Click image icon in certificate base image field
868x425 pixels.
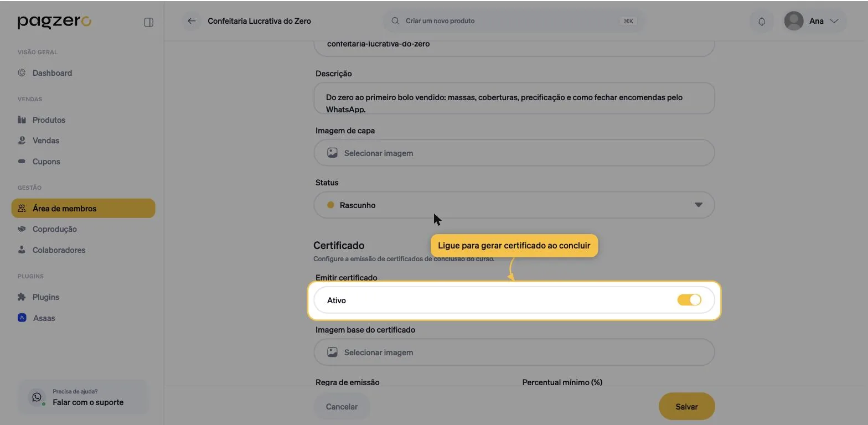click(332, 352)
